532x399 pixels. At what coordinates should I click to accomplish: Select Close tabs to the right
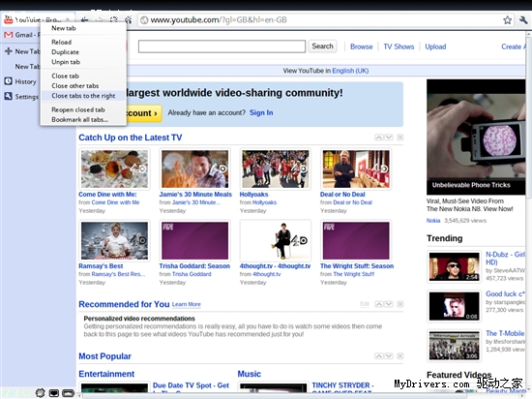pyautogui.click(x=83, y=96)
